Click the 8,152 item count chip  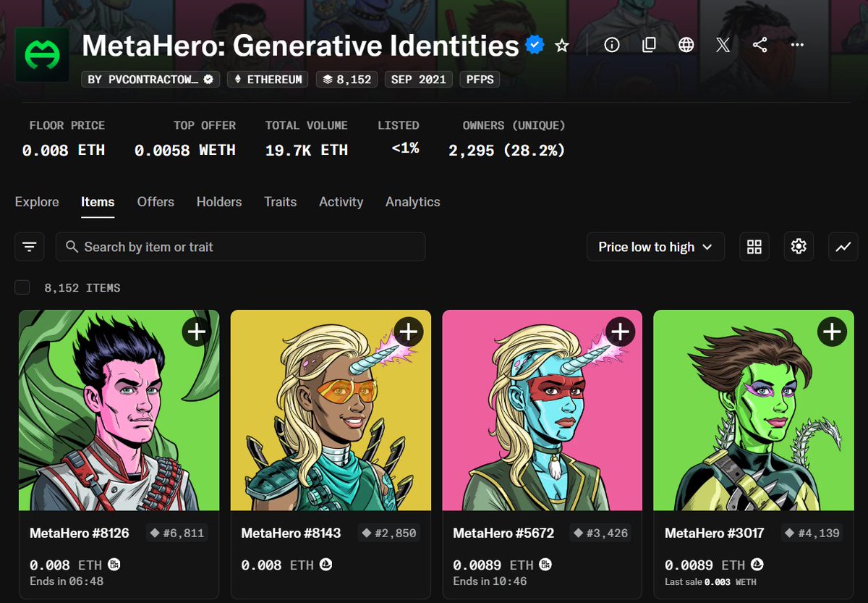coord(347,79)
